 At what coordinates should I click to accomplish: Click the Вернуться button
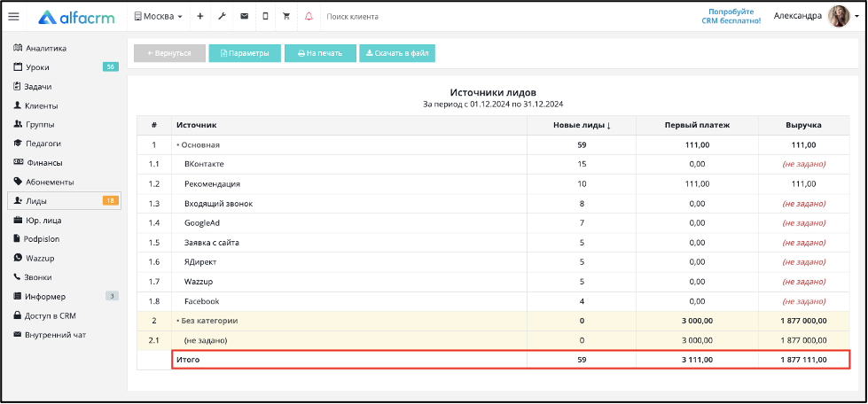pos(169,53)
